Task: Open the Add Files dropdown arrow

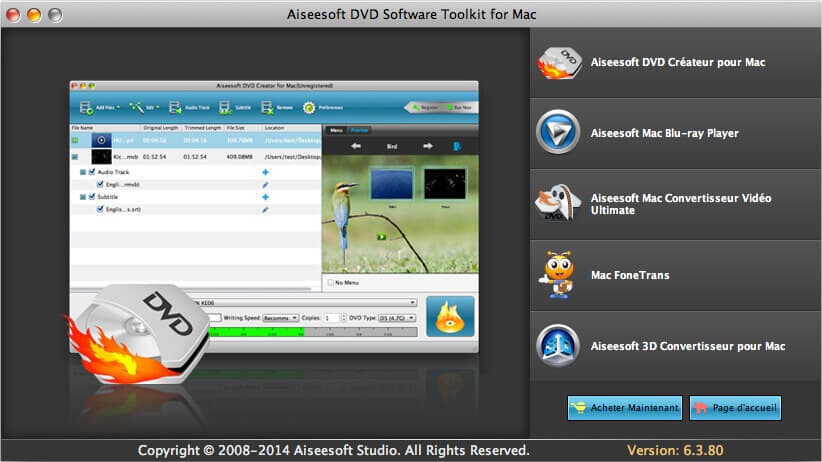Action: [118, 108]
